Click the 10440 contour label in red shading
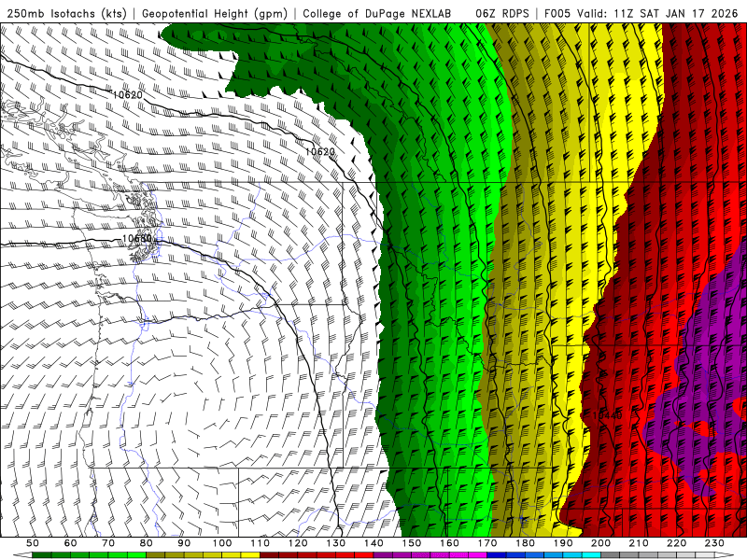The image size is (747, 560). click(607, 415)
